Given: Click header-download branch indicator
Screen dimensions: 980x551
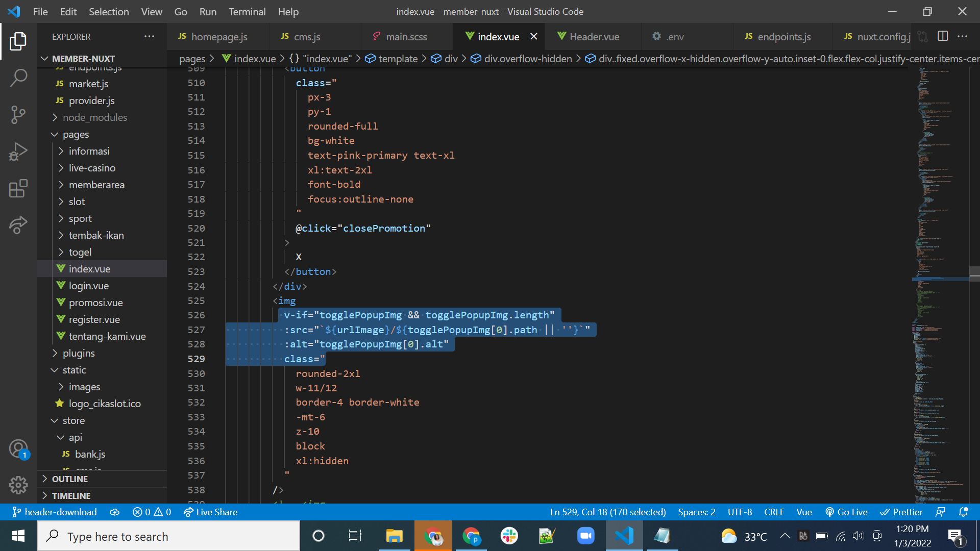Looking at the screenshot, I should point(54,512).
